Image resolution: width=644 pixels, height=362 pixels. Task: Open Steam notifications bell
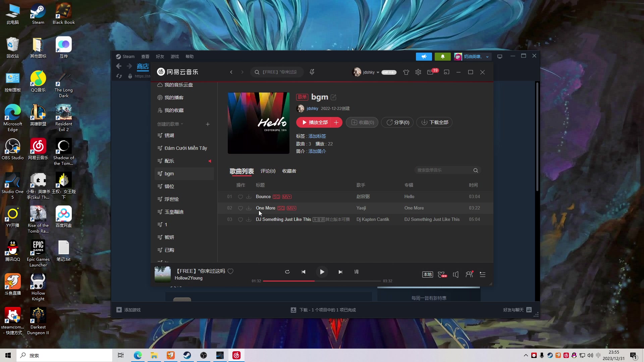(443, 57)
